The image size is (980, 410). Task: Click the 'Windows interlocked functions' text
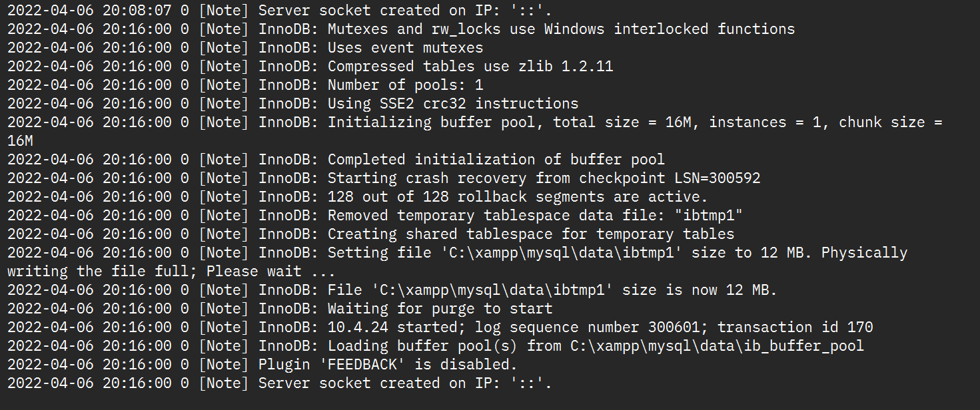coord(670,29)
